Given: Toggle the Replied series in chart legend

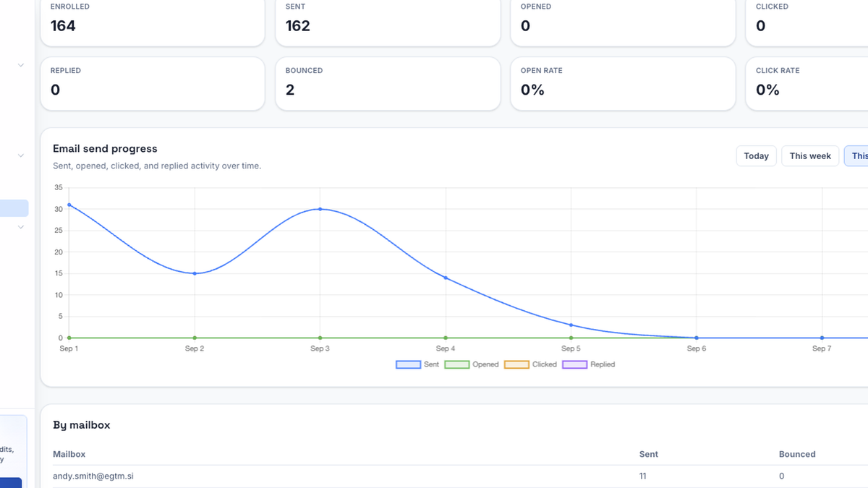Looking at the screenshot, I should 589,364.
